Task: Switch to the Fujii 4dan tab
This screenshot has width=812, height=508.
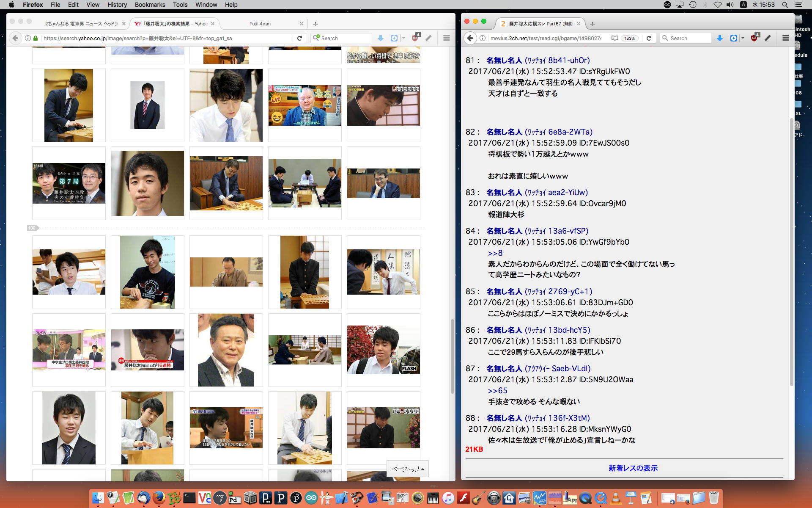Action: (x=260, y=24)
